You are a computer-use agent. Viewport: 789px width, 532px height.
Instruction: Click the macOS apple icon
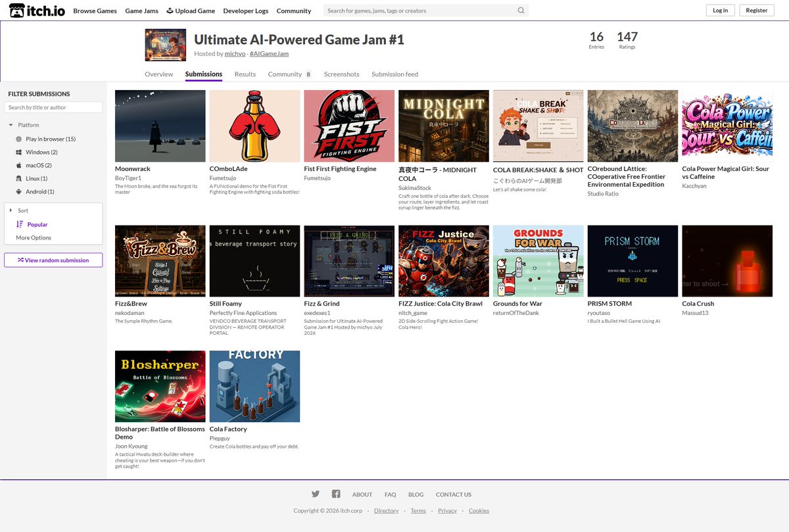19,165
